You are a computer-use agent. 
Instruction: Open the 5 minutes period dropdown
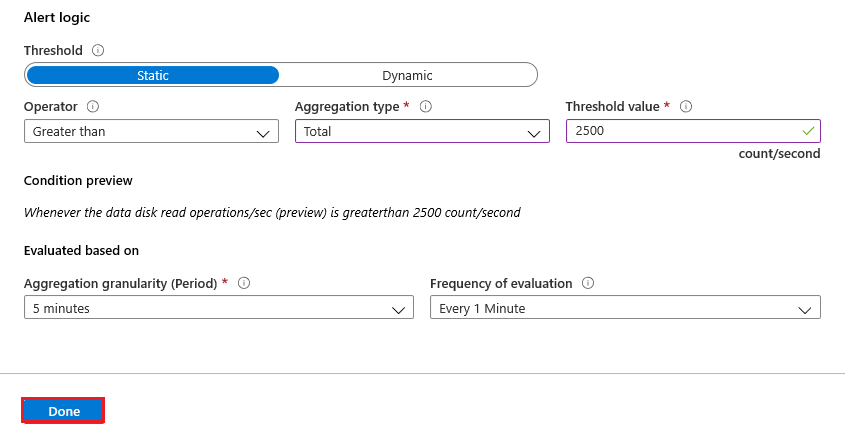(x=219, y=308)
